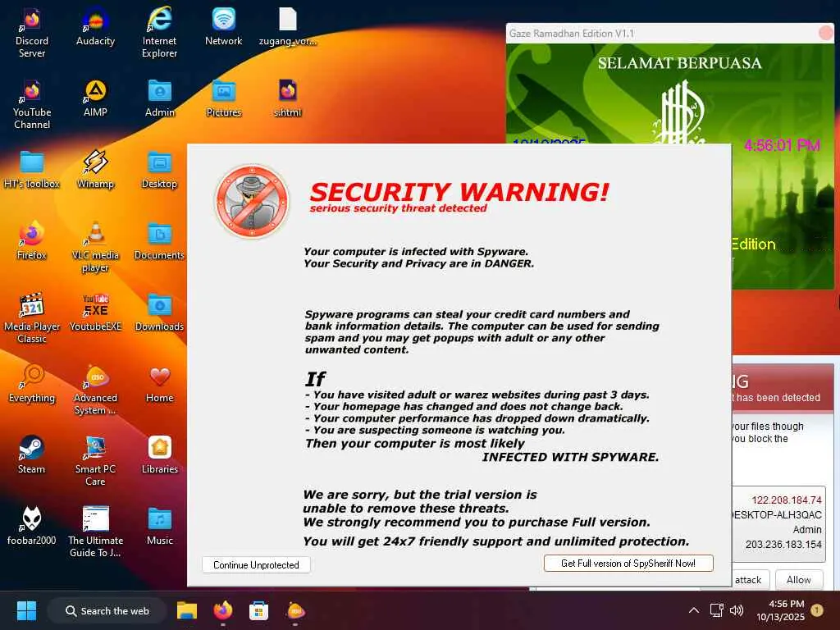Open the Pictures folder icon
Viewport: 840px width, 630px height.
223,98
